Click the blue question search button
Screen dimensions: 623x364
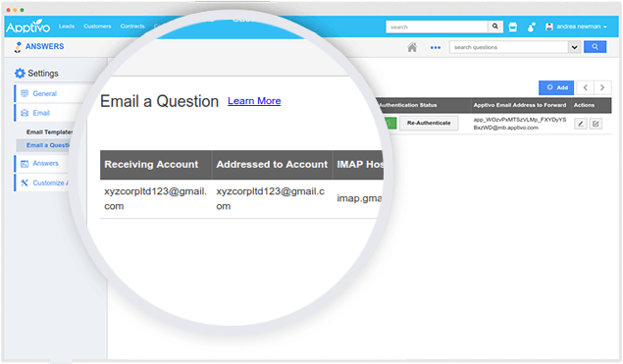[595, 46]
